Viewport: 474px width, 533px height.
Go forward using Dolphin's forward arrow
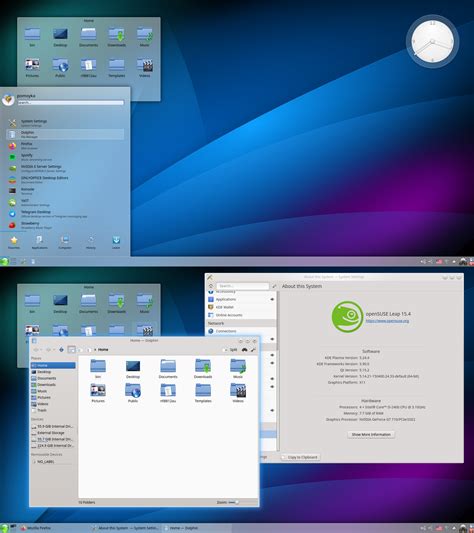(48, 349)
